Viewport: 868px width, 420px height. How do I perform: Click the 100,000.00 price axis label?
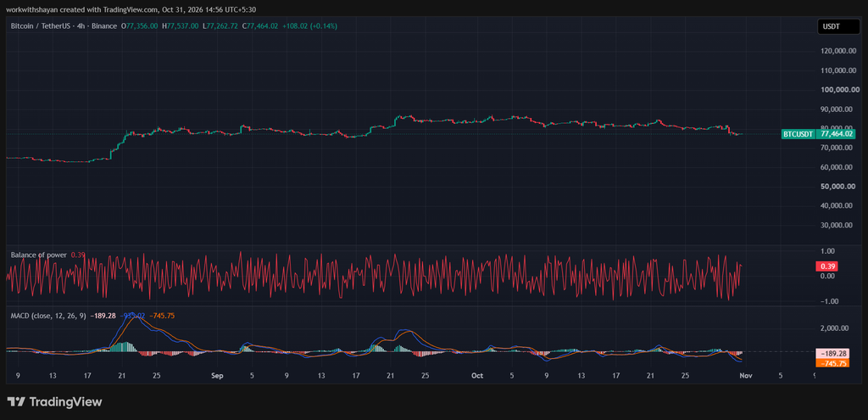point(840,90)
